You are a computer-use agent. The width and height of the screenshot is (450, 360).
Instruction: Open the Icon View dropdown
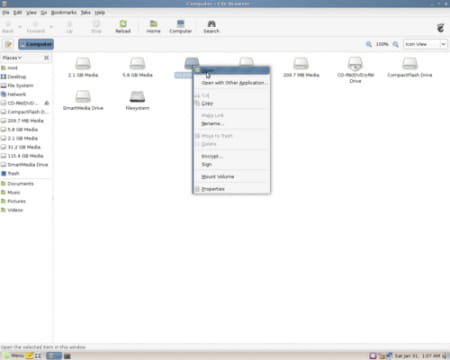pyautogui.click(x=425, y=44)
